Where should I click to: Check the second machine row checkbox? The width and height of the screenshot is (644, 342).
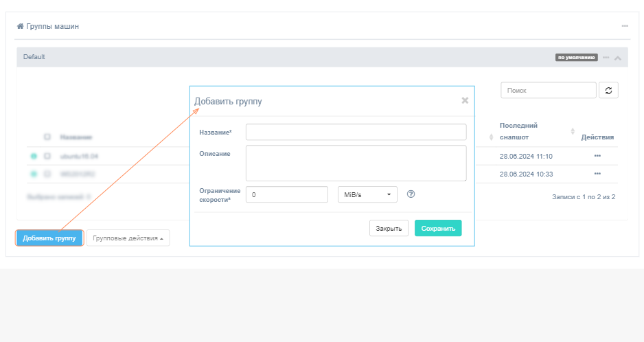[47, 174]
